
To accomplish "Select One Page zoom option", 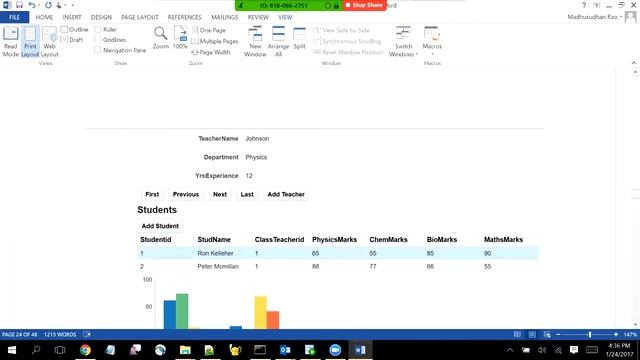I will tap(209, 30).
